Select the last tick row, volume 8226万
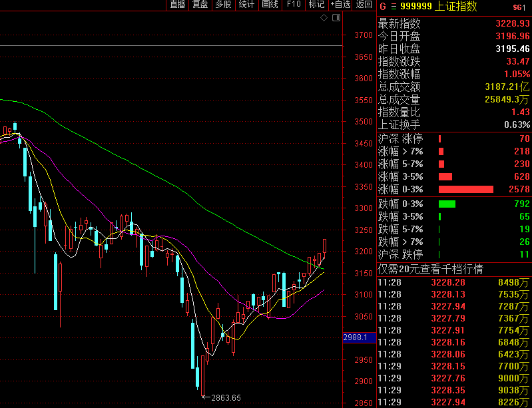The width and height of the screenshot is (532, 408). point(454,402)
